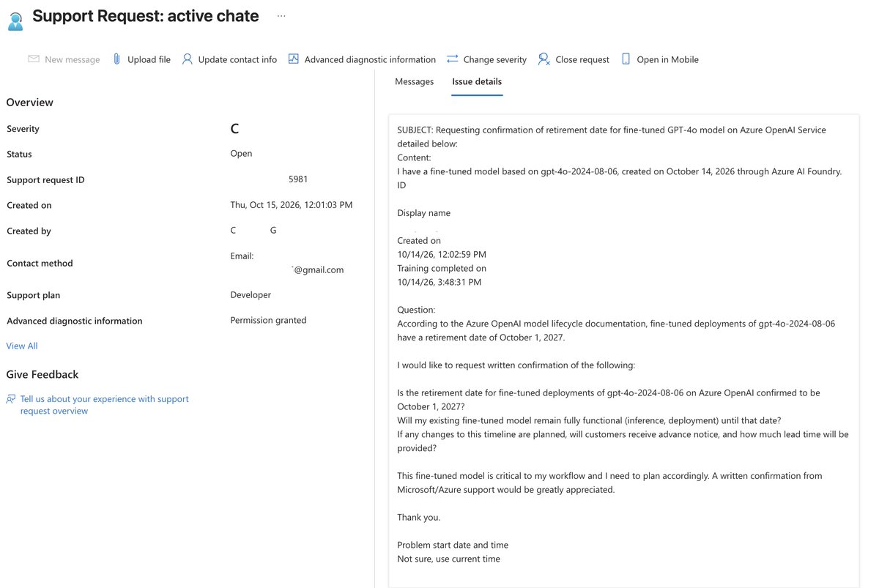
Task: Click the Close request person icon
Action: (x=544, y=59)
